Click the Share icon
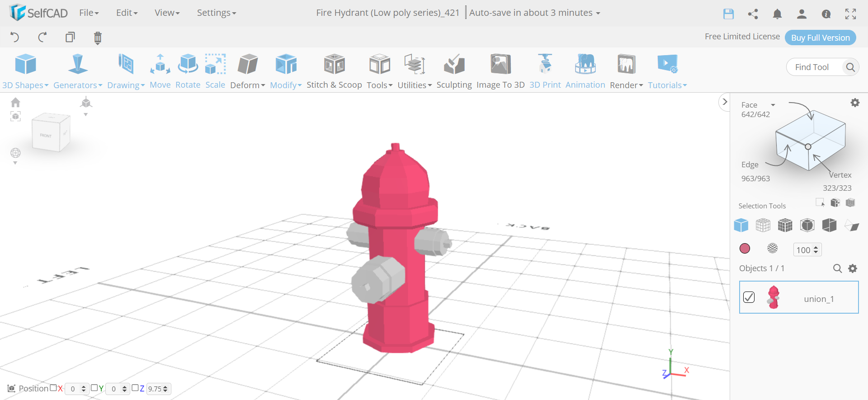Screen dimensions: 868x400 753,14
